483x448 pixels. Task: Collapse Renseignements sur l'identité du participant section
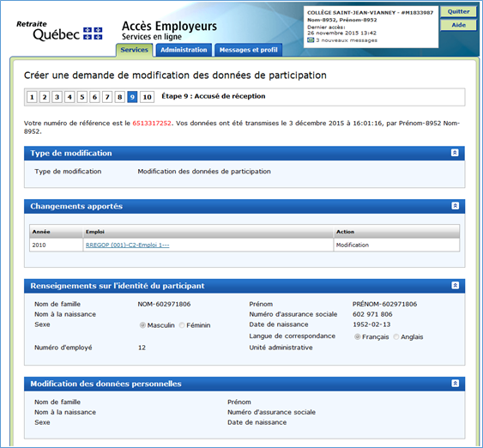point(455,285)
